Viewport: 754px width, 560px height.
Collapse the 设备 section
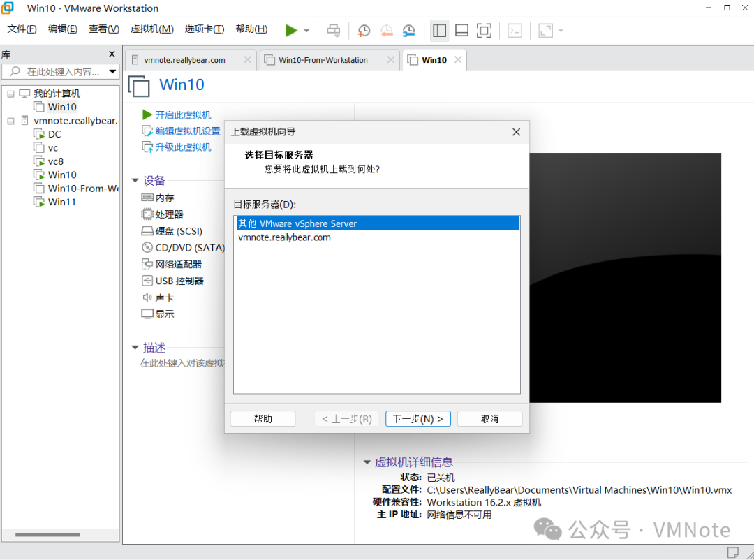coord(135,180)
